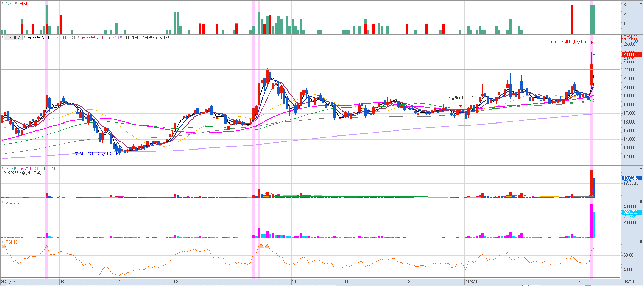Click the square marker beside RSI 18
644x286 pixels.
tap(3, 242)
